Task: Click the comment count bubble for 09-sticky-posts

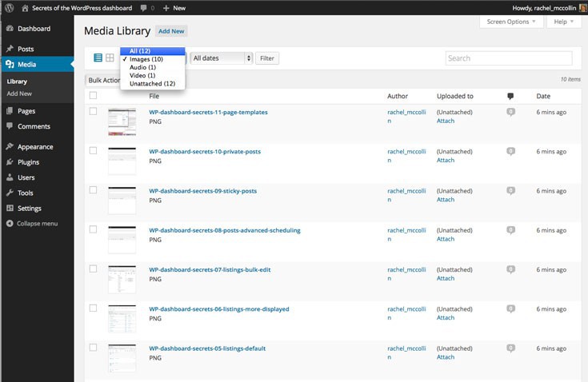Action: pos(510,191)
